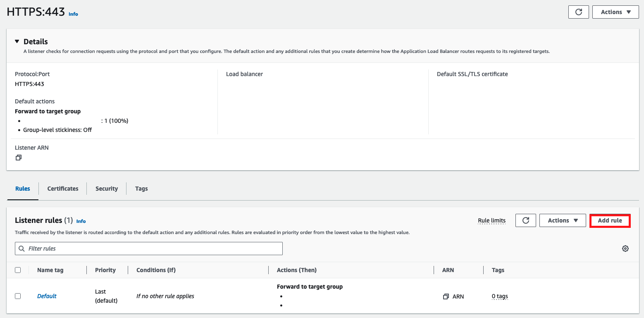View the Rule limits link
The width and height of the screenshot is (644, 318).
[x=491, y=220]
